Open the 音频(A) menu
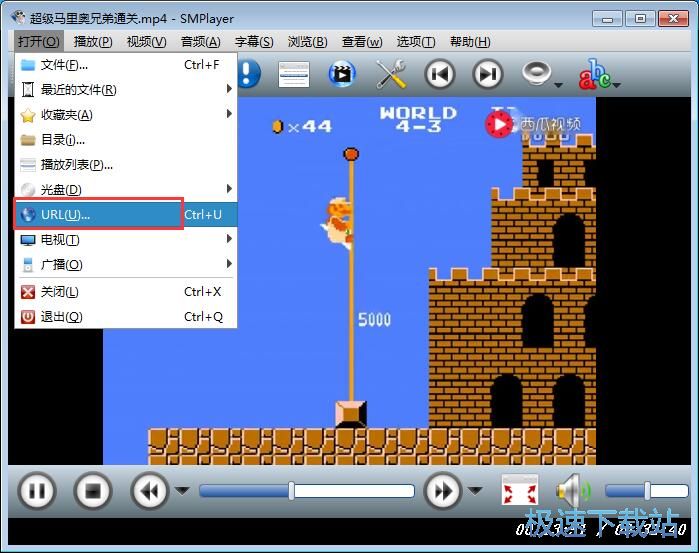Image resolution: width=699 pixels, height=553 pixels. [x=201, y=41]
